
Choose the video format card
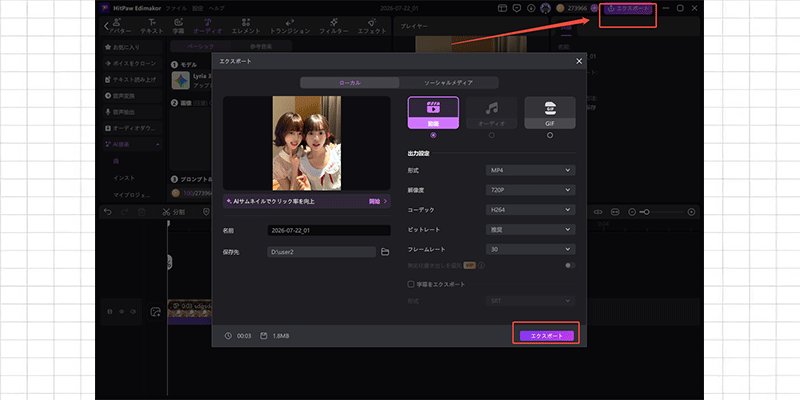(433, 113)
